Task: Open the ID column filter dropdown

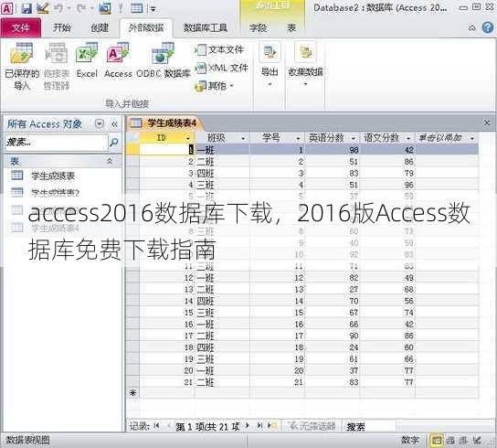Action: (188, 138)
